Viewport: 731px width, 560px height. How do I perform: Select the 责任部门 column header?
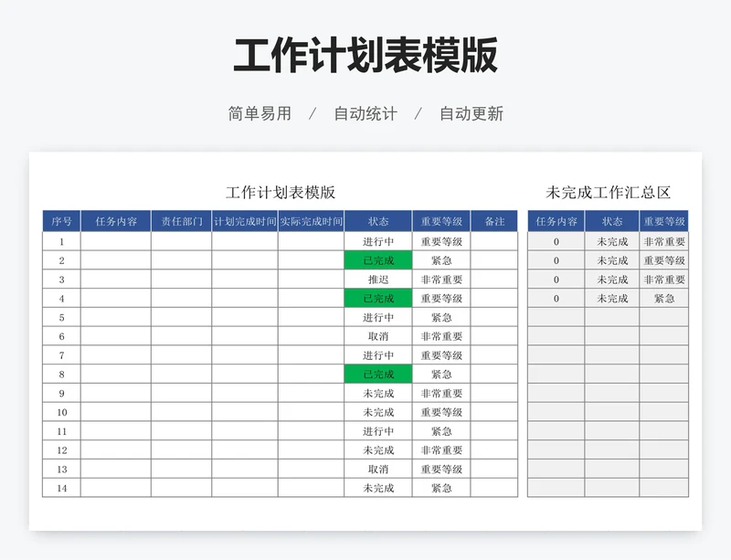[182, 221]
